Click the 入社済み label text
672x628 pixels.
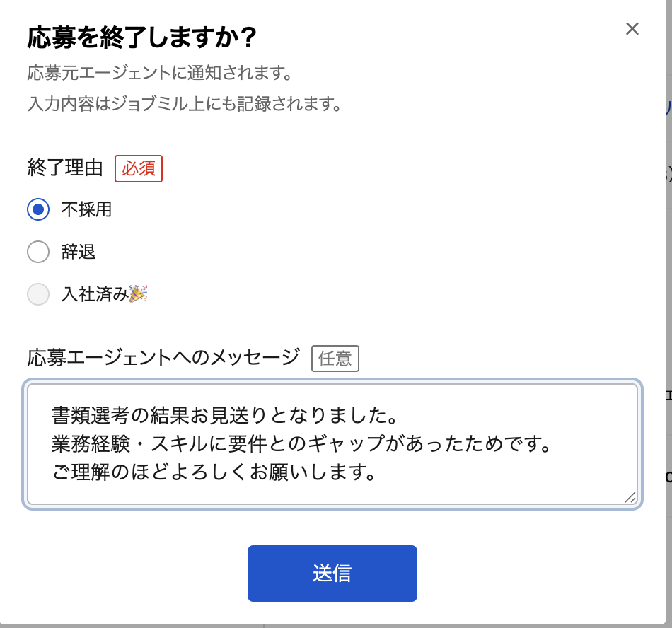pyautogui.click(x=95, y=294)
